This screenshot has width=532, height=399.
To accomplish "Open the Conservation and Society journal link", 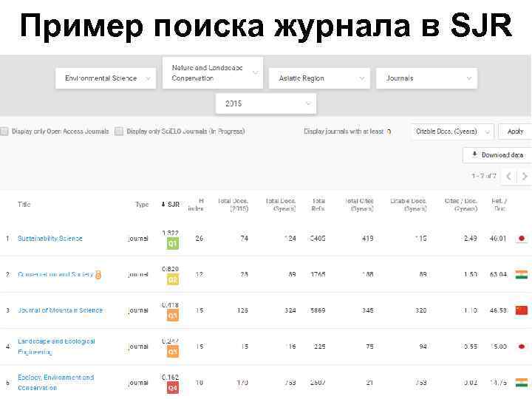I will (55, 274).
